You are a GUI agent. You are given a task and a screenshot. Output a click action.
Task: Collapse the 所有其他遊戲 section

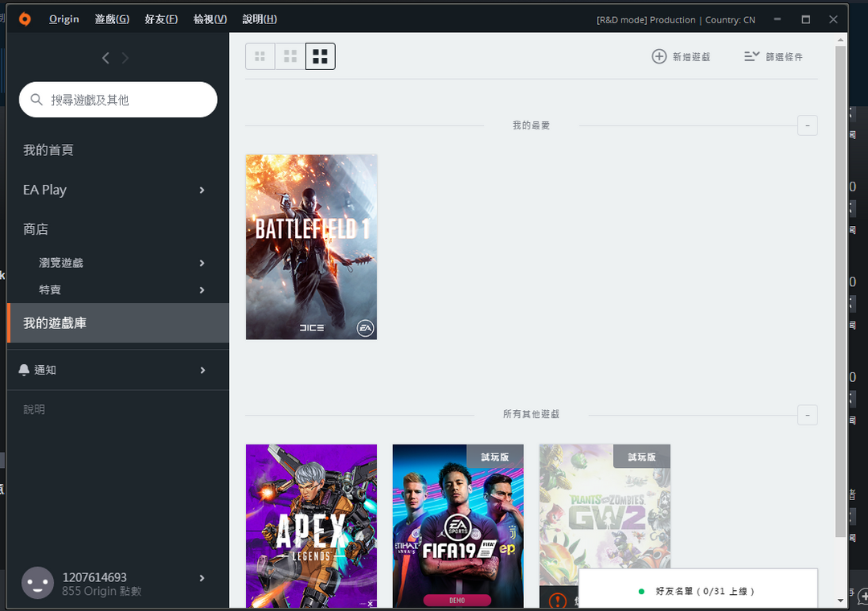click(x=808, y=415)
